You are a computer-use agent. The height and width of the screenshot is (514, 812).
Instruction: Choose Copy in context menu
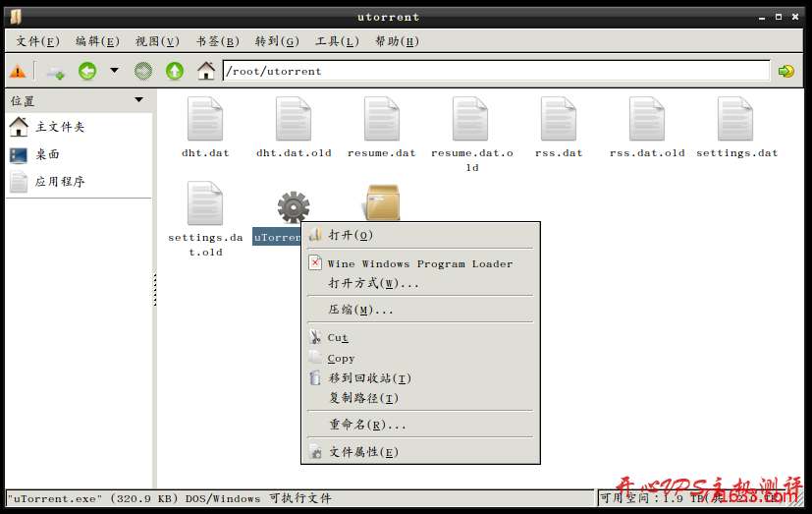point(420,358)
